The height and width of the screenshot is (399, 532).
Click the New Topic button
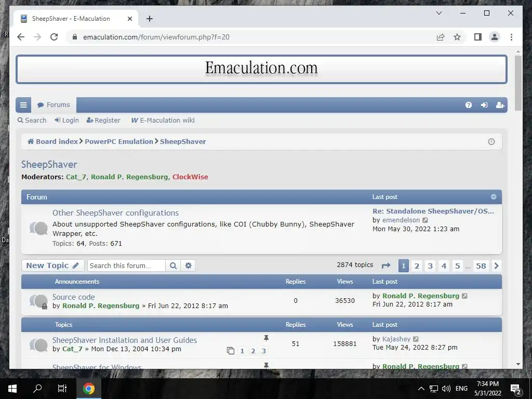coord(52,265)
